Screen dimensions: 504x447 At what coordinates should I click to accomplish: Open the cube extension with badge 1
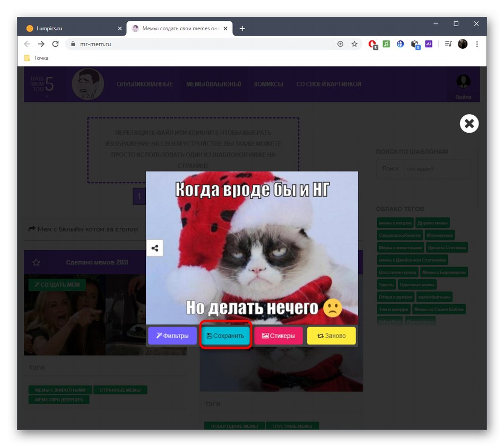pyautogui.click(x=415, y=45)
